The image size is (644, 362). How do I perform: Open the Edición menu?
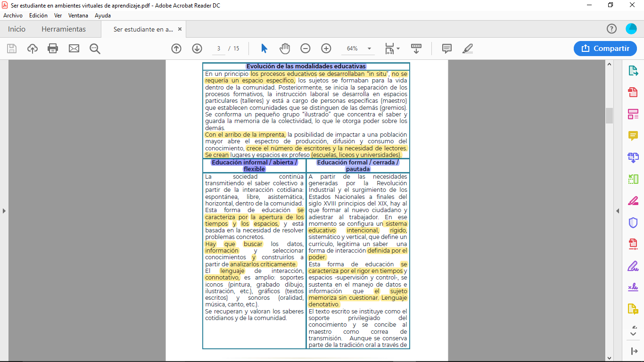[38, 16]
